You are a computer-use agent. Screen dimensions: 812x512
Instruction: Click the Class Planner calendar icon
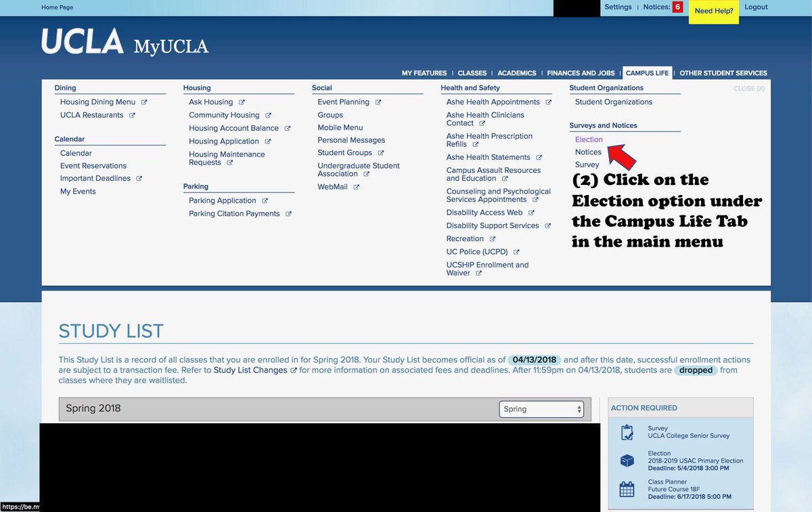pyautogui.click(x=627, y=490)
